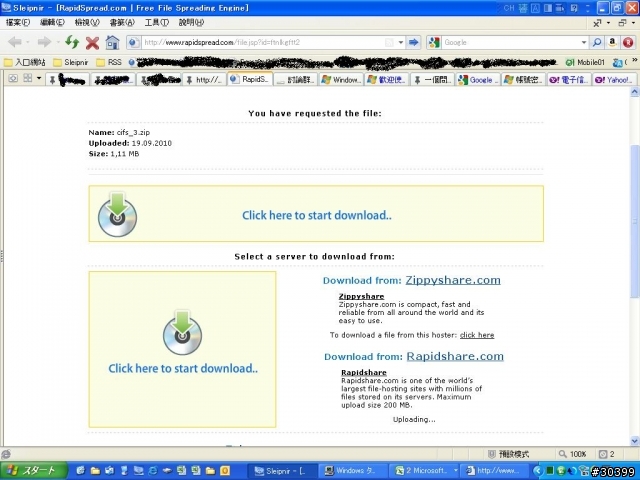
Task: Click the zoom 100% status bar item
Action: 573,454
